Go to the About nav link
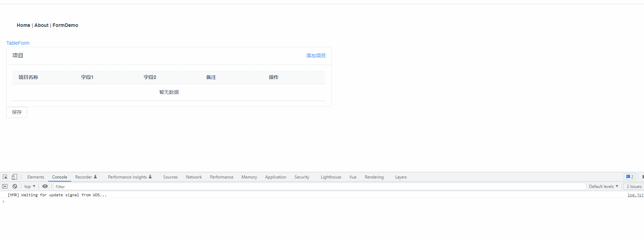The height and width of the screenshot is (241, 644). click(x=41, y=25)
